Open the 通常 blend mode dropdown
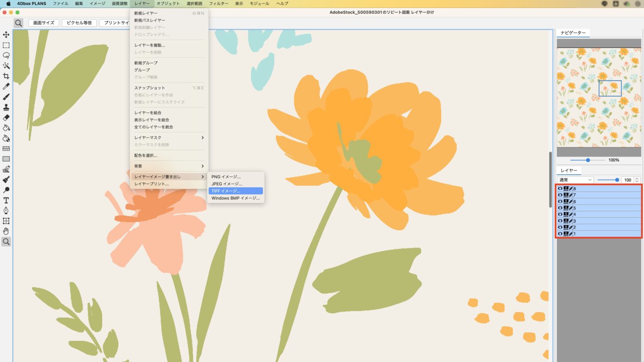Image resolution: width=644 pixels, height=362 pixels. pos(575,180)
